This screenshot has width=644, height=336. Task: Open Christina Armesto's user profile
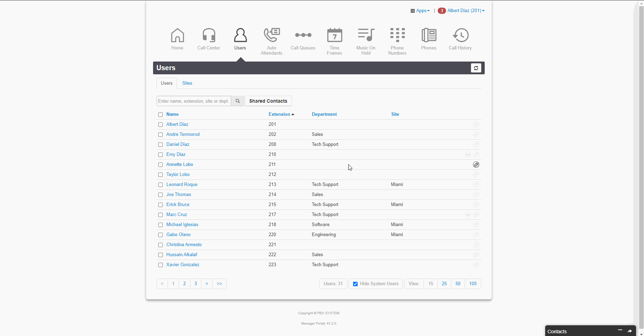pos(184,245)
